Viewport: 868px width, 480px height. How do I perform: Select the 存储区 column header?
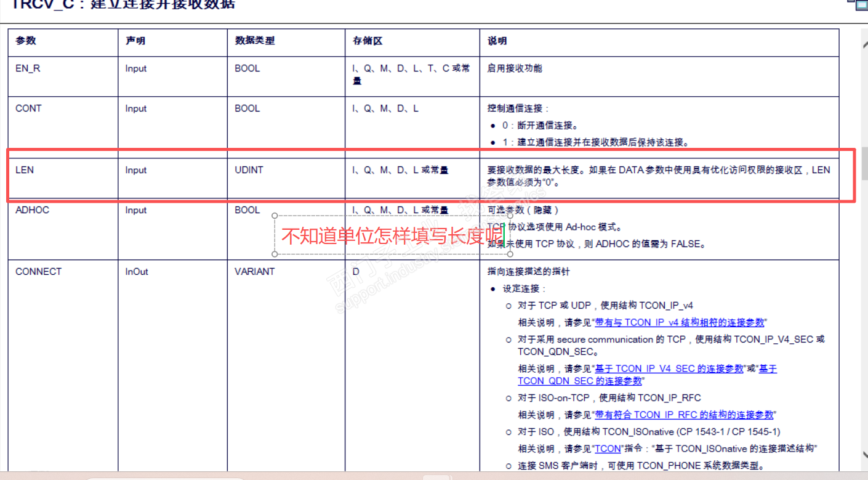(x=368, y=41)
